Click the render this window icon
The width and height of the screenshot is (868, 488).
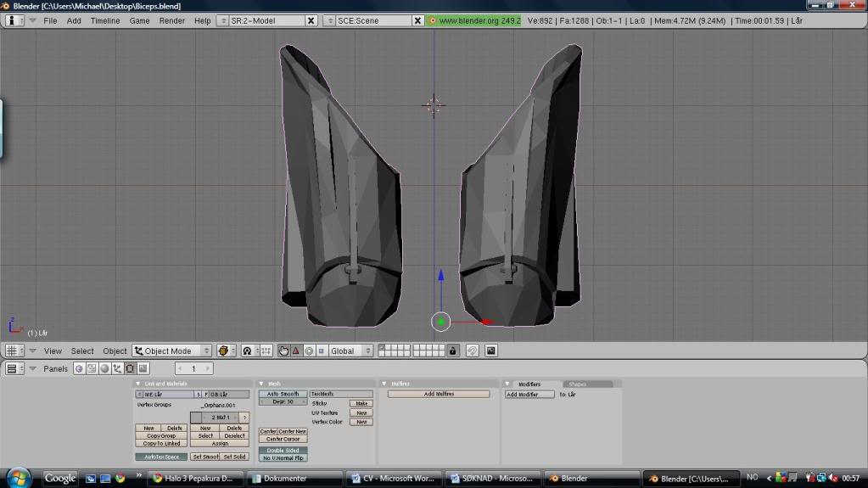(491, 351)
